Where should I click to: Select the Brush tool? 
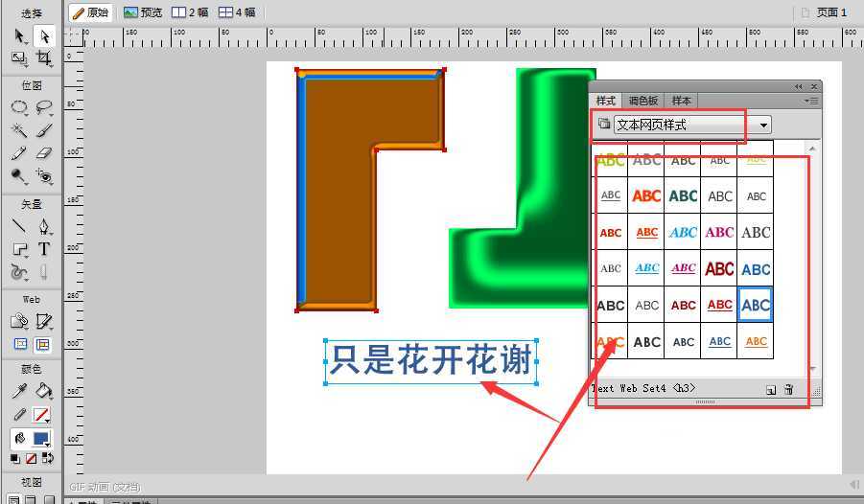(x=44, y=130)
